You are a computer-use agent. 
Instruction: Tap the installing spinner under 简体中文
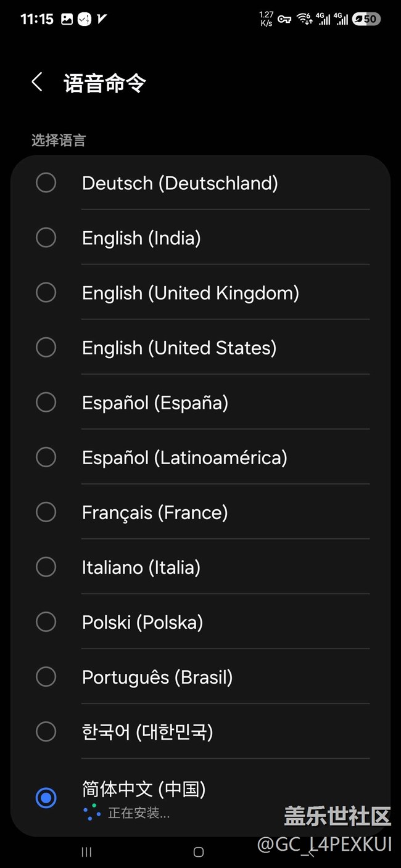tap(92, 813)
